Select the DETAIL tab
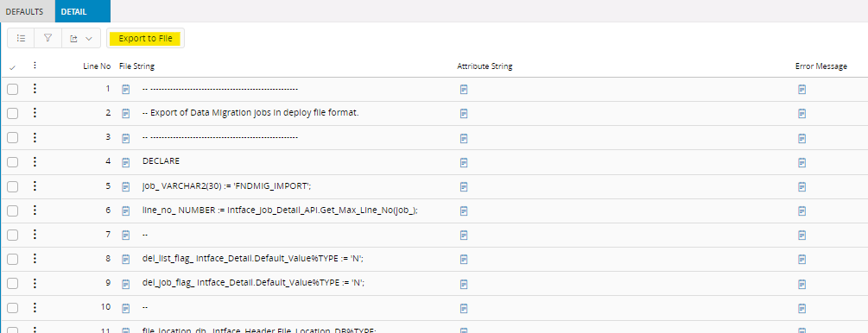This screenshot has height=333, width=868. tap(73, 11)
